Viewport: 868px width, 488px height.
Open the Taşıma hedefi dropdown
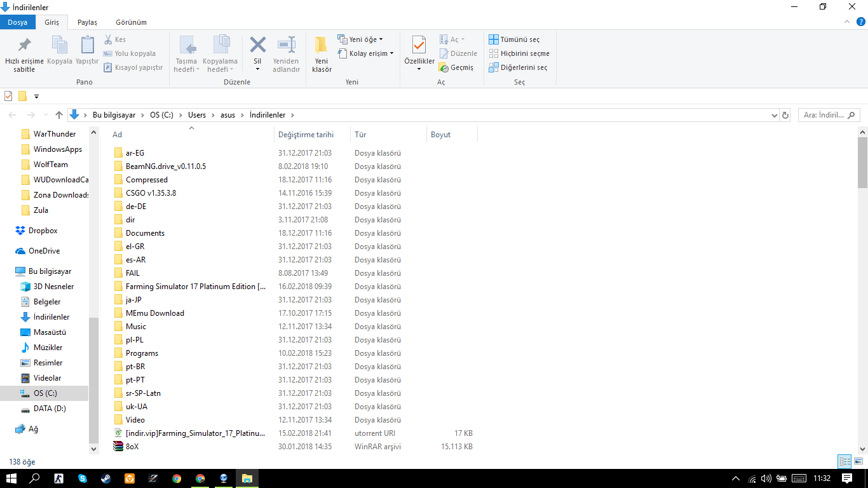187,54
